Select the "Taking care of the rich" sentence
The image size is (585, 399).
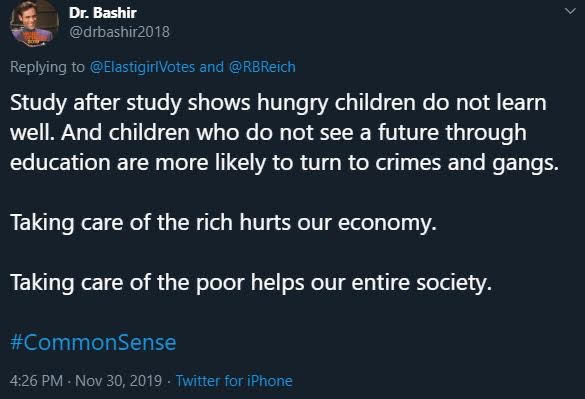pyautogui.click(x=223, y=223)
